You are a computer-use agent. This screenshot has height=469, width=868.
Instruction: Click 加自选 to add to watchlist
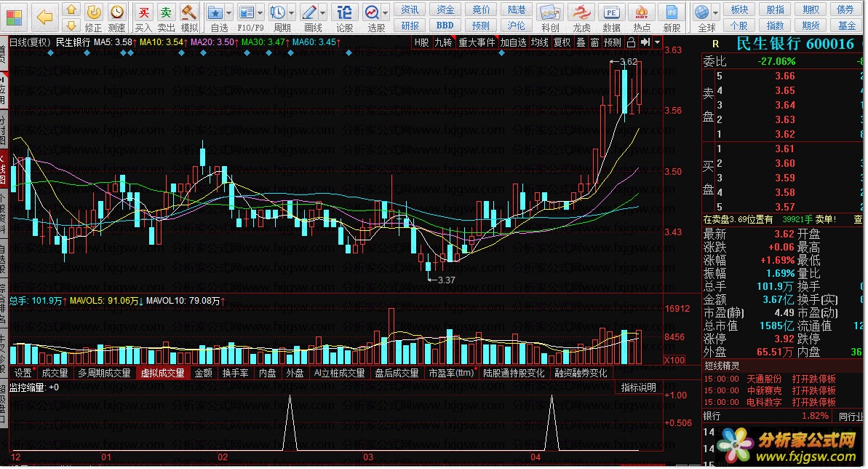(x=513, y=42)
